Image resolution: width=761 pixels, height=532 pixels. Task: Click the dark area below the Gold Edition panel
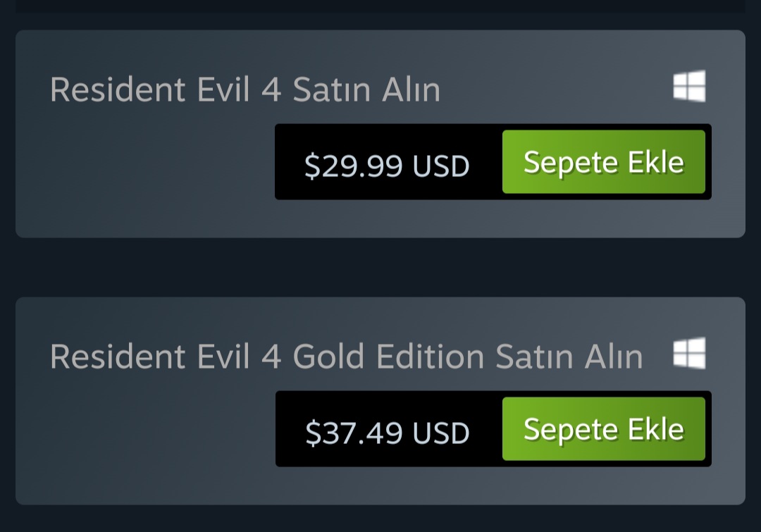coord(380,520)
